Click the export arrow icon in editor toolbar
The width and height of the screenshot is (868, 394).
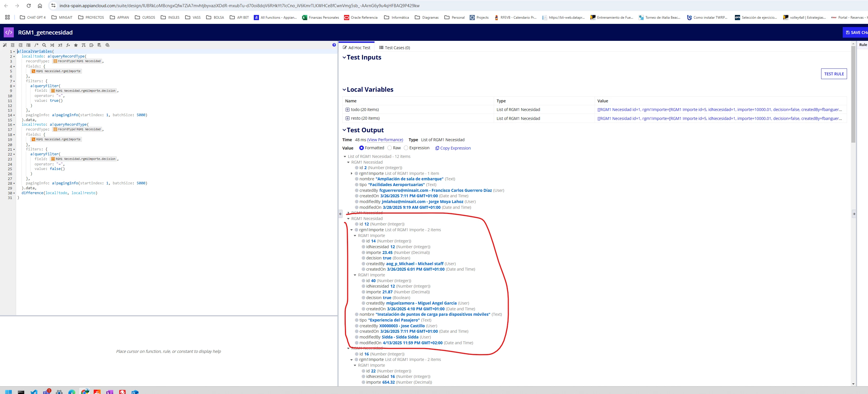[91, 45]
